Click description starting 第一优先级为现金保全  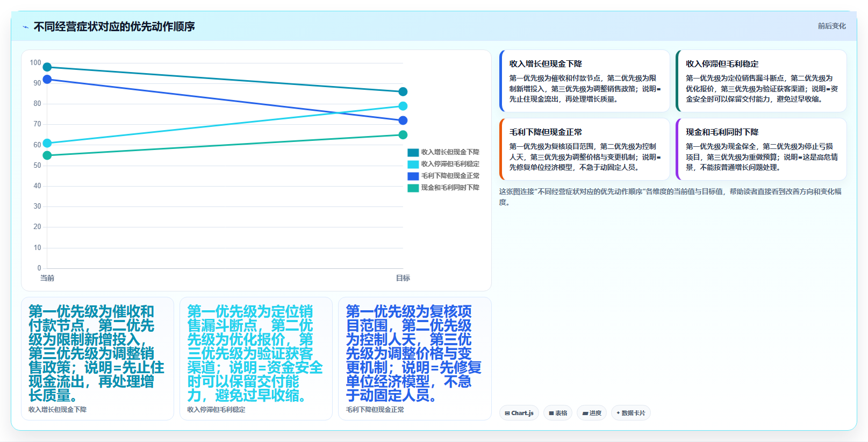[x=762, y=157]
